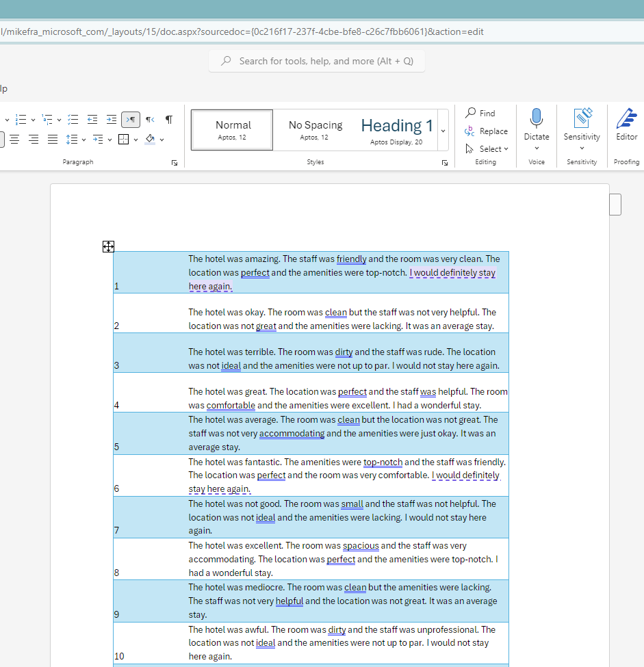The image size is (644, 667).
Task: Click the Dictate microphone icon
Action: click(537, 118)
